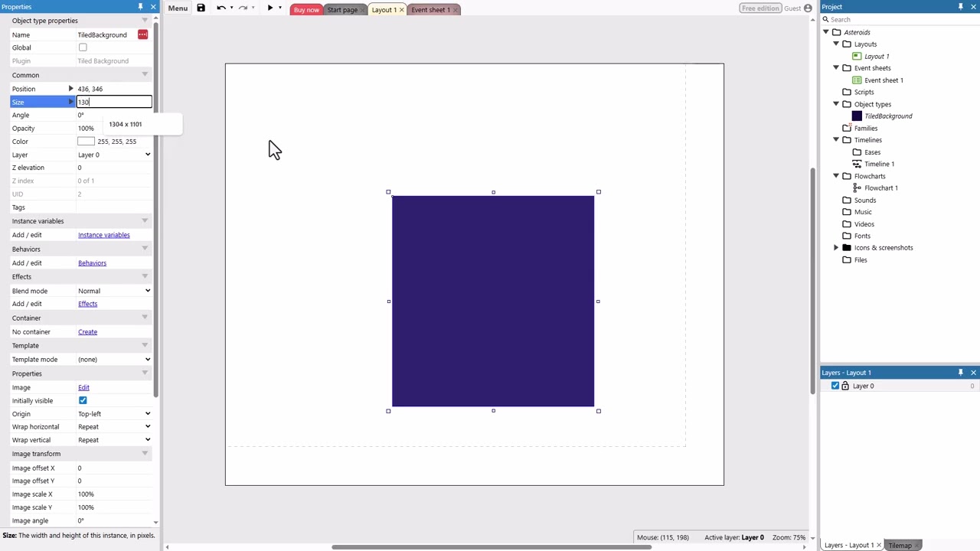
Task: Click the Scripts folder icon
Action: (x=847, y=92)
